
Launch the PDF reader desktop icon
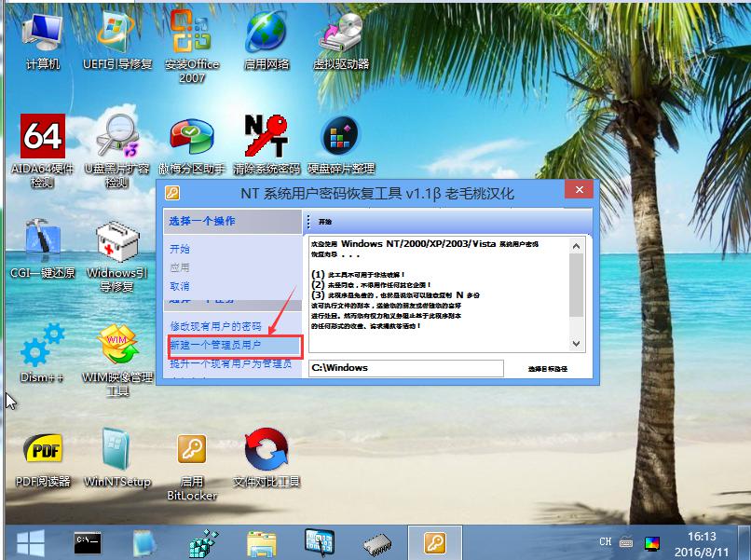coord(43,457)
